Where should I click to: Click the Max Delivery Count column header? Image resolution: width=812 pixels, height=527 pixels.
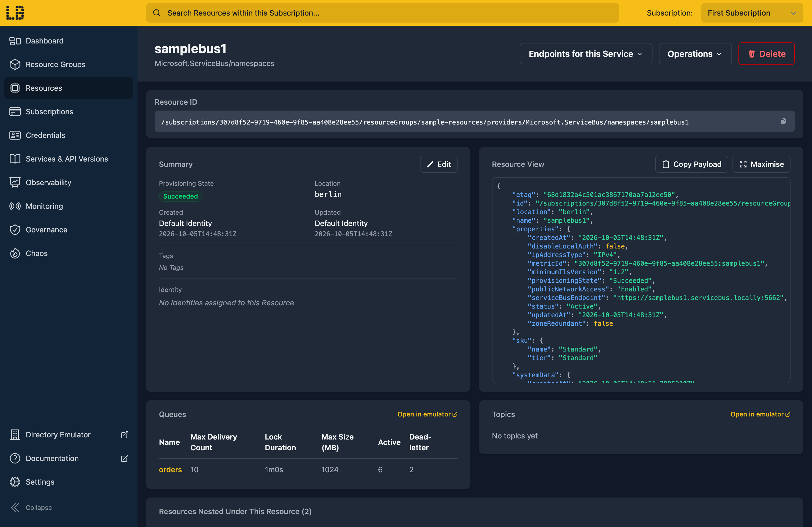(213, 442)
